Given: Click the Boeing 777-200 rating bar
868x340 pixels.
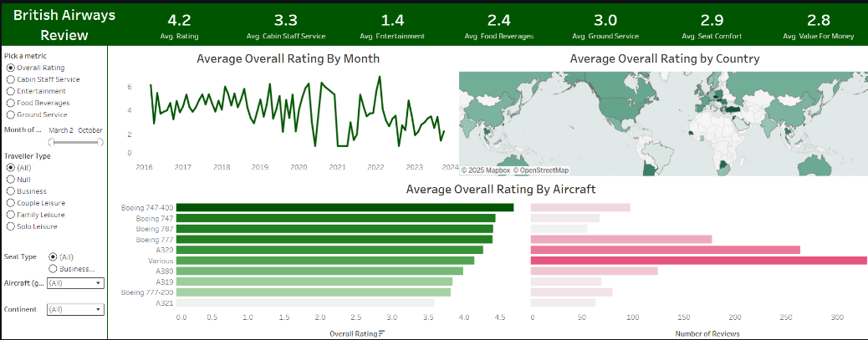Looking at the screenshot, I should click(x=314, y=292).
